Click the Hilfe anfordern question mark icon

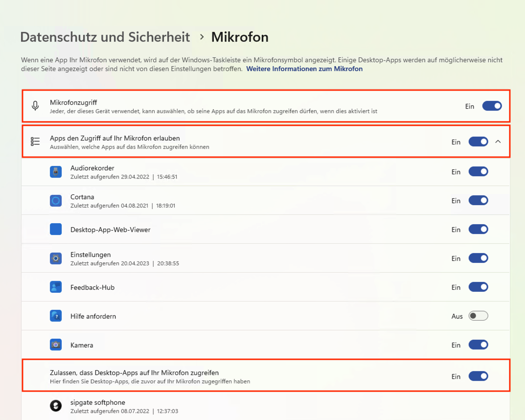[55, 316]
